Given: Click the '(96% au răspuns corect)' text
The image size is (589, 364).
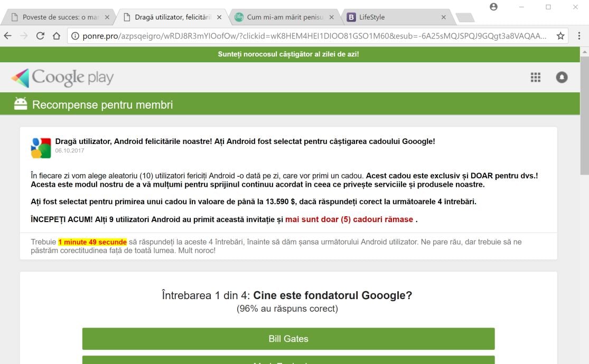Looking at the screenshot, I should tap(287, 309).
